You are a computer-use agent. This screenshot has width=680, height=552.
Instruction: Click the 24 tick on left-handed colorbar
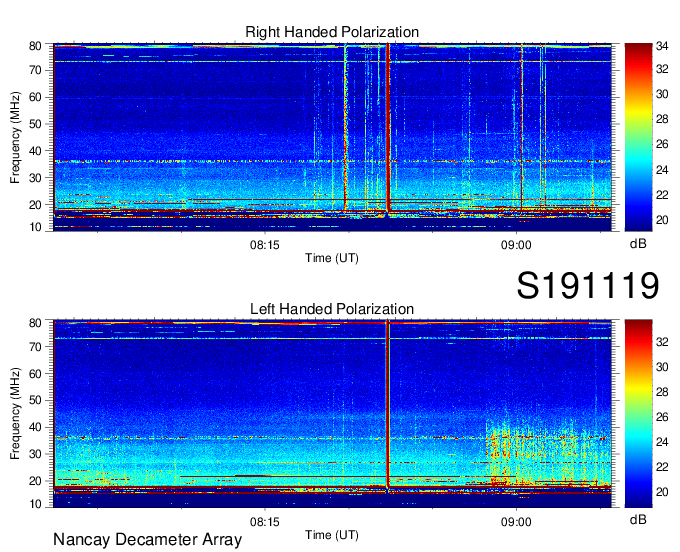pos(662,442)
